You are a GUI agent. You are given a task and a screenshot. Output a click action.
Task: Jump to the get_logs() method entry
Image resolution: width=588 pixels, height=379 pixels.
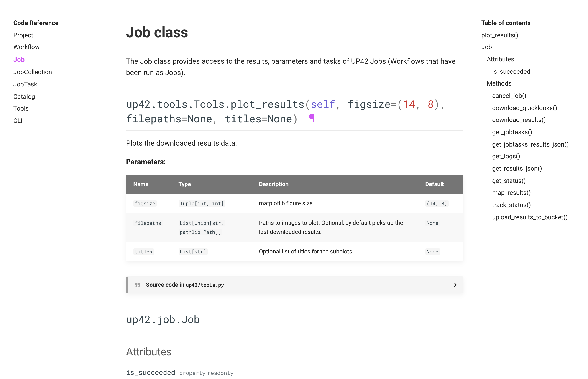pos(506,156)
